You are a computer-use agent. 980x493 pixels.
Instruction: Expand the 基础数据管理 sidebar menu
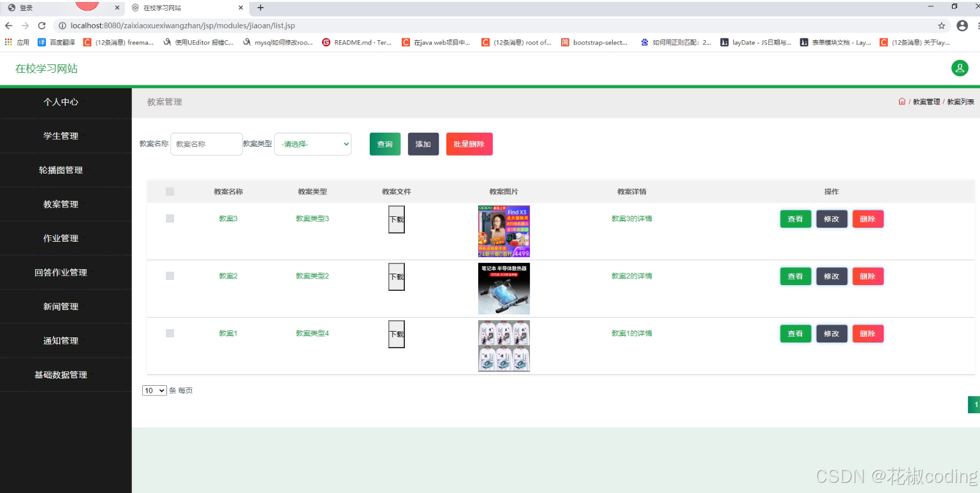tap(60, 374)
